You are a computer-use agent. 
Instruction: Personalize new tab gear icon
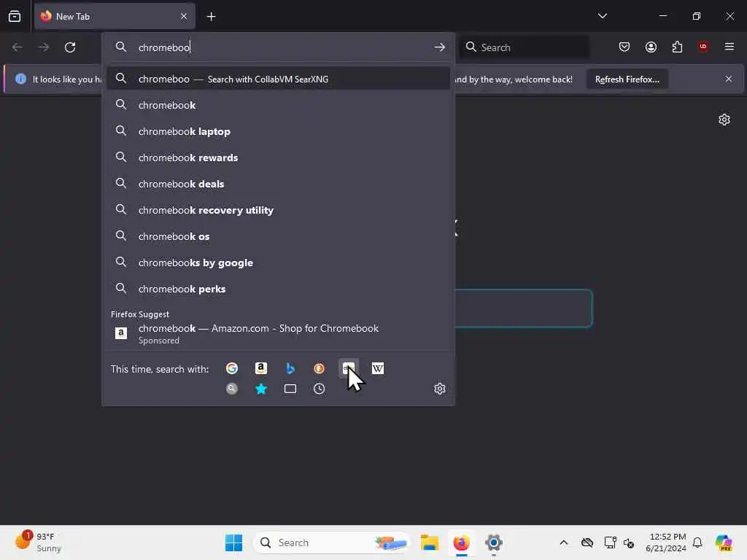pos(724,120)
